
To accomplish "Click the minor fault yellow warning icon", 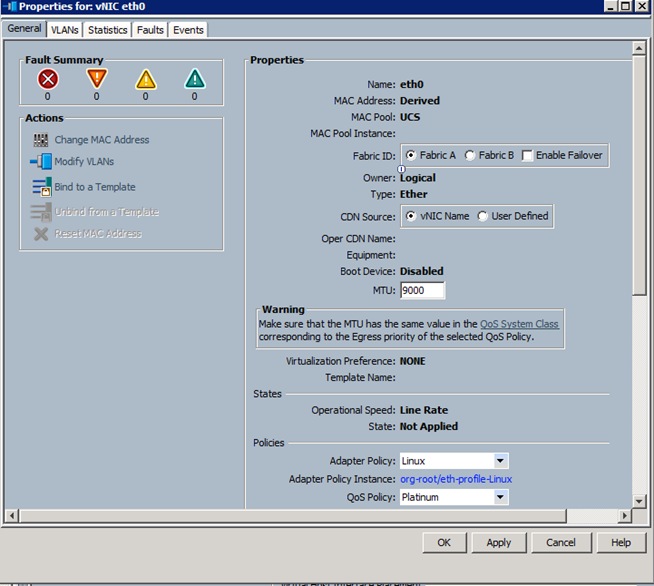I will coord(146,79).
